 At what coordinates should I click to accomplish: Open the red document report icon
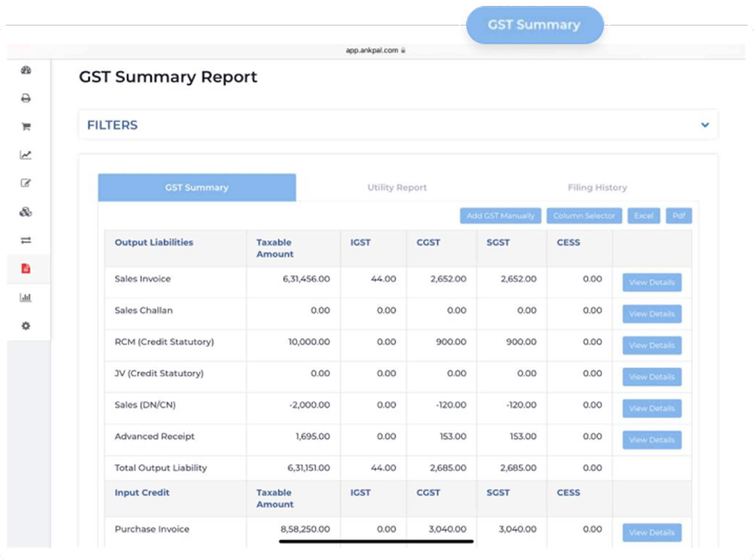click(x=26, y=269)
